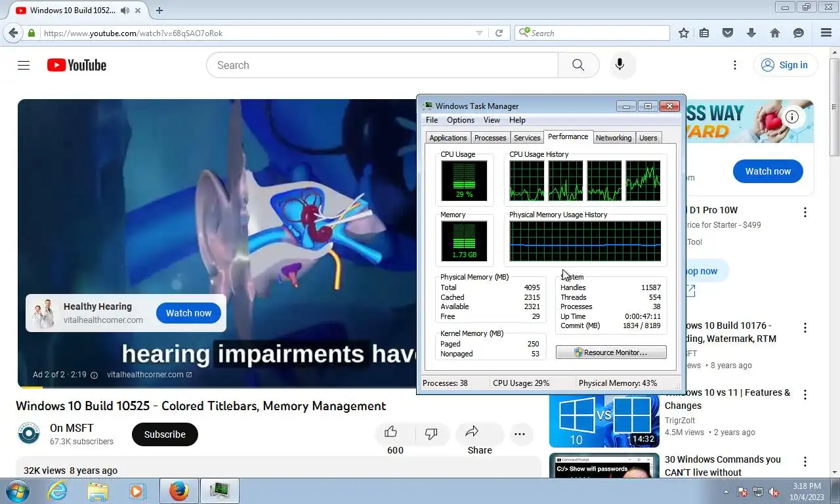Bookmark this page with star icon
Viewport: 840px width, 504px height.
pyautogui.click(x=684, y=33)
